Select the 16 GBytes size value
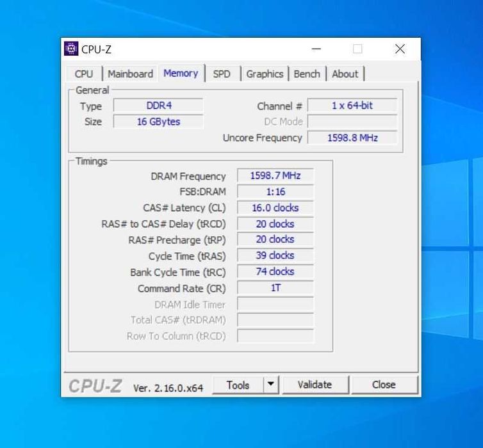Screen dimensions: 483x448 pyautogui.click(x=158, y=122)
